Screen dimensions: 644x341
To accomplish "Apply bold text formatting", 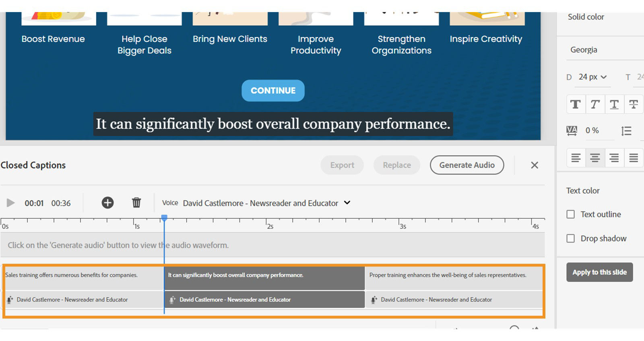I will click(x=576, y=105).
